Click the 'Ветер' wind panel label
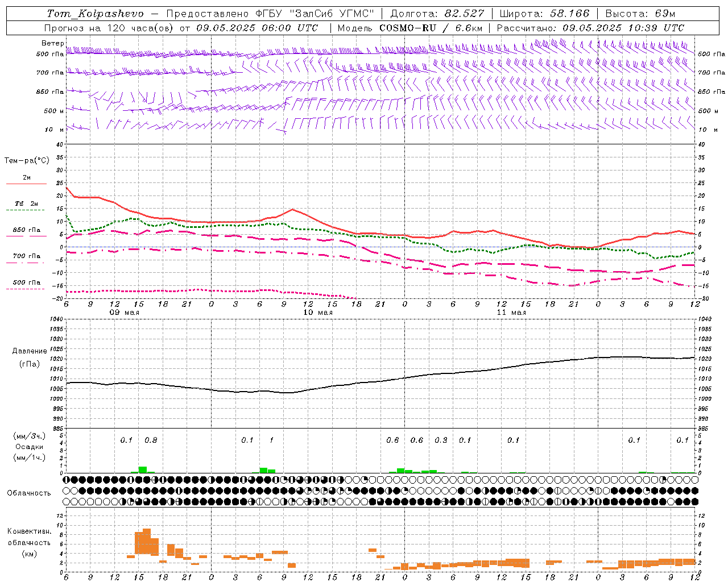Image resolution: width=728 pixels, height=582 pixels. (53, 43)
